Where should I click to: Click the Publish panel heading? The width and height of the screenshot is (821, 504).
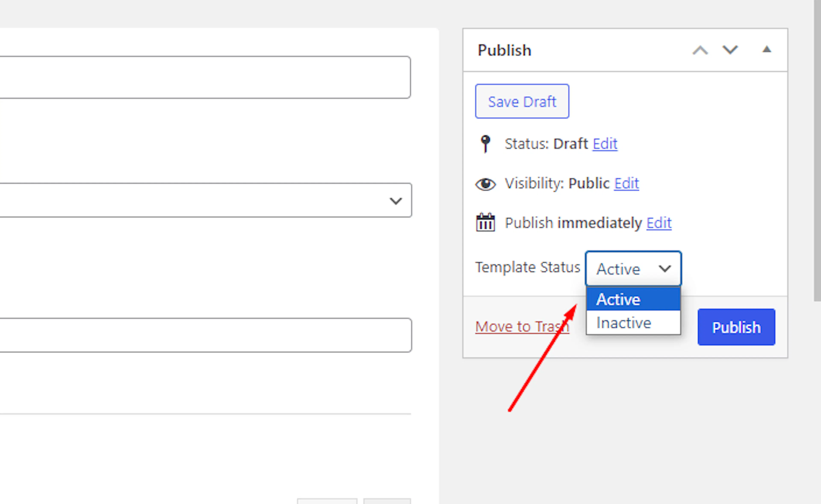(504, 50)
